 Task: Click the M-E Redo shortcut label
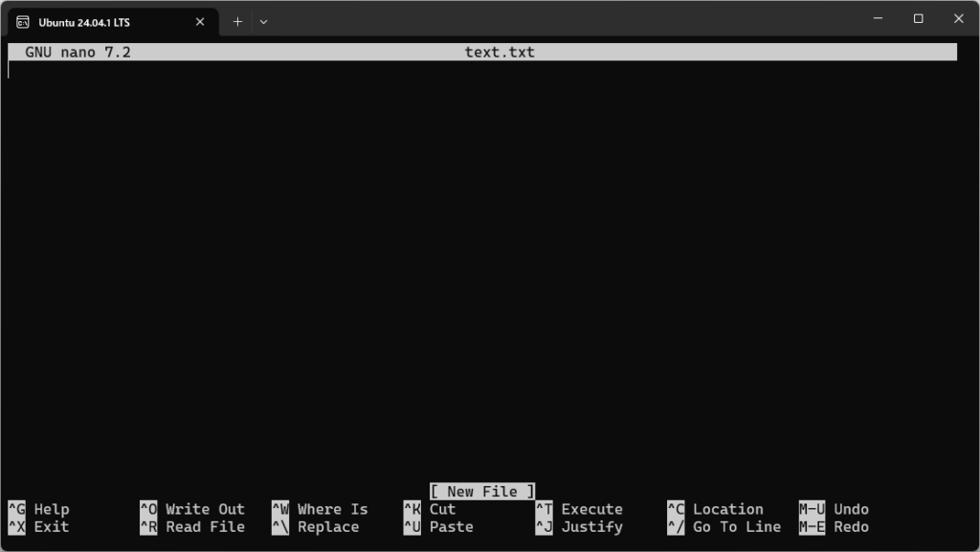pos(835,526)
